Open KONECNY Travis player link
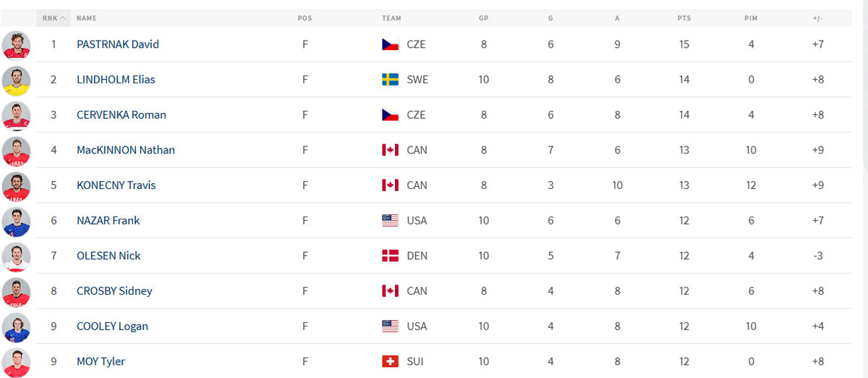The height and width of the screenshot is (378, 868). click(x=116, y=185)
